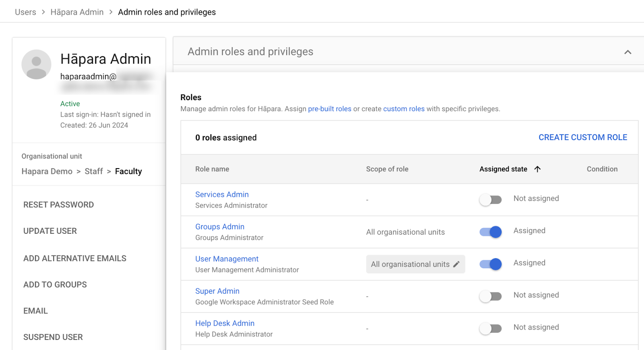The width and height of the screenshot is (644, 350).
Task: Select EMAIL action in sidebar
Action: point(35,311)
